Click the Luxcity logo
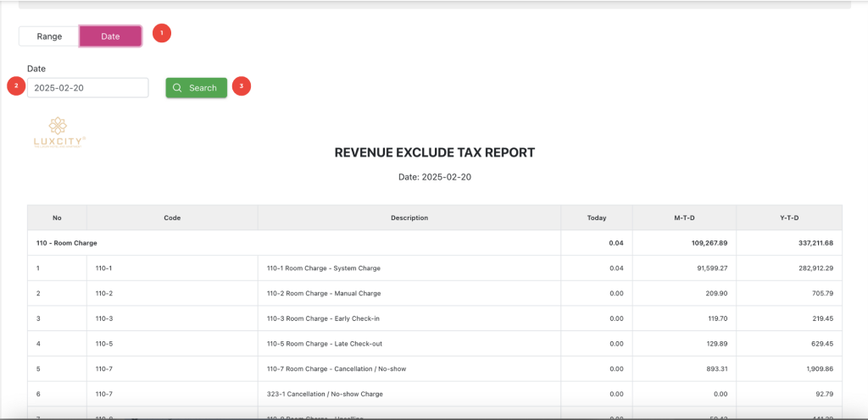868x420 pixels. pos(58,131)
